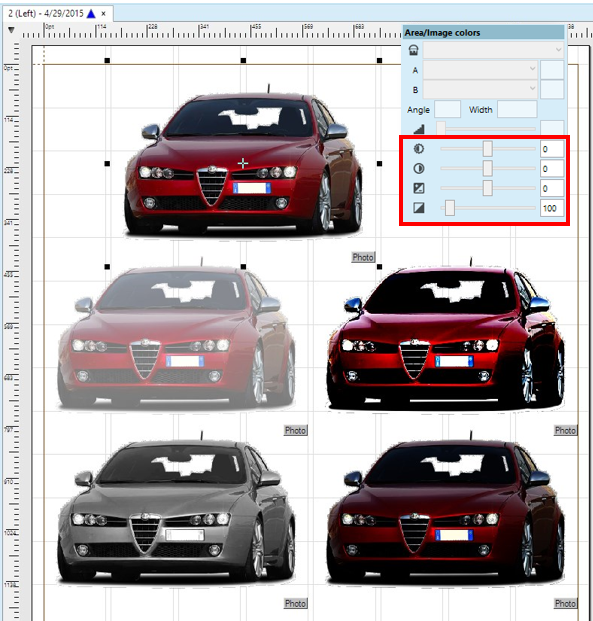Click the bottom-left selection handle

click(x=107, y=267)
